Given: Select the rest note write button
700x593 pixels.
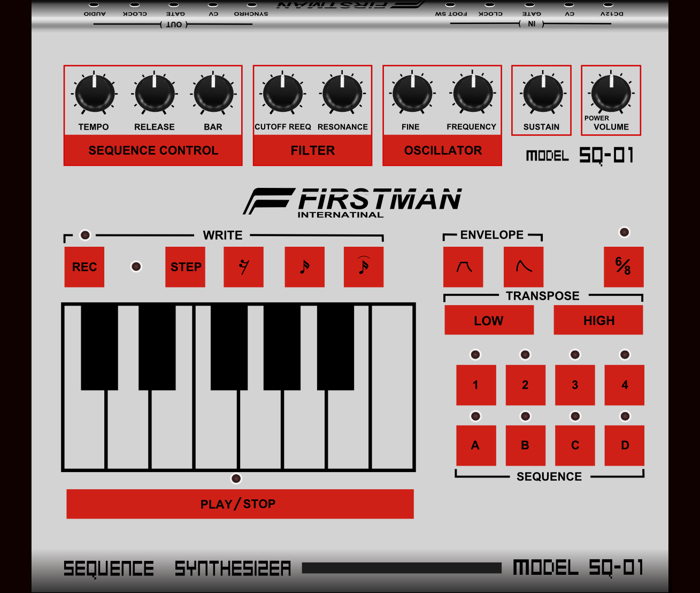Looking at the screenshot, I should [x=243, y=267].
